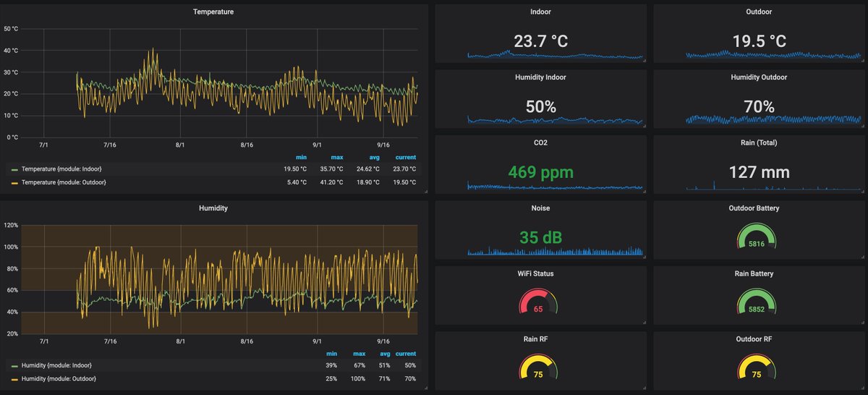The width and height of the screenshot is (868, 395).
Task: Click the Rain Battery gauge showing 5852
Action: (x=757, y=300)
